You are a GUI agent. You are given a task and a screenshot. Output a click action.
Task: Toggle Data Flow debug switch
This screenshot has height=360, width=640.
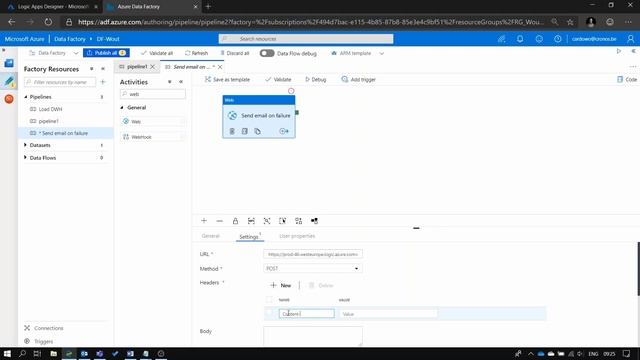pyautogui.click(x=267, y=53)
